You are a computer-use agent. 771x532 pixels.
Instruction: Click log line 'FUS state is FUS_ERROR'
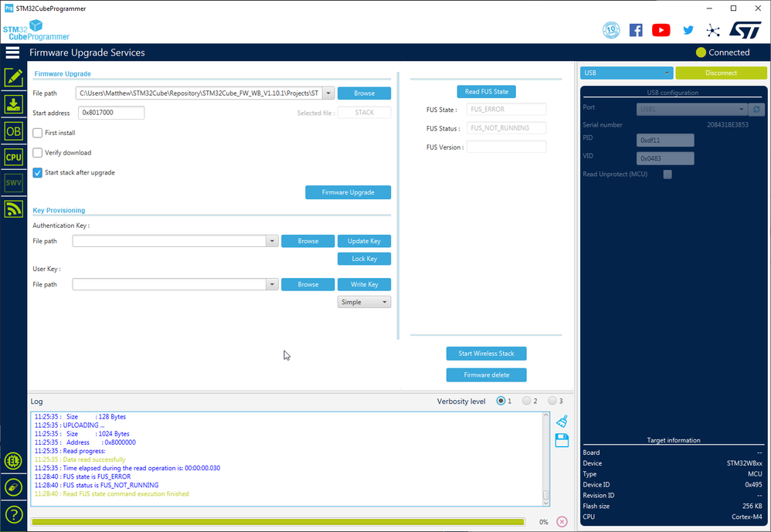click(83, 476)
